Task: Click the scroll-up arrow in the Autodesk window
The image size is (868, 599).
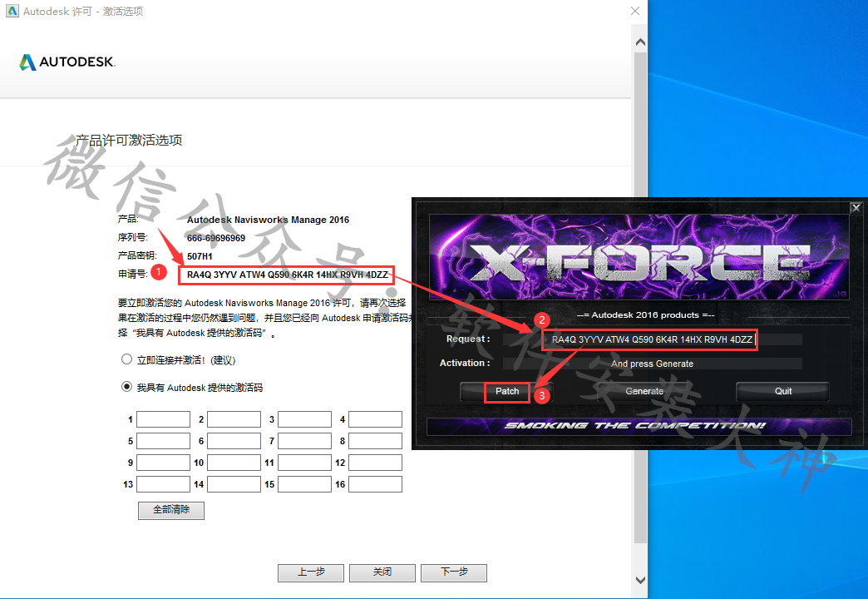Action: pos(640,42)
